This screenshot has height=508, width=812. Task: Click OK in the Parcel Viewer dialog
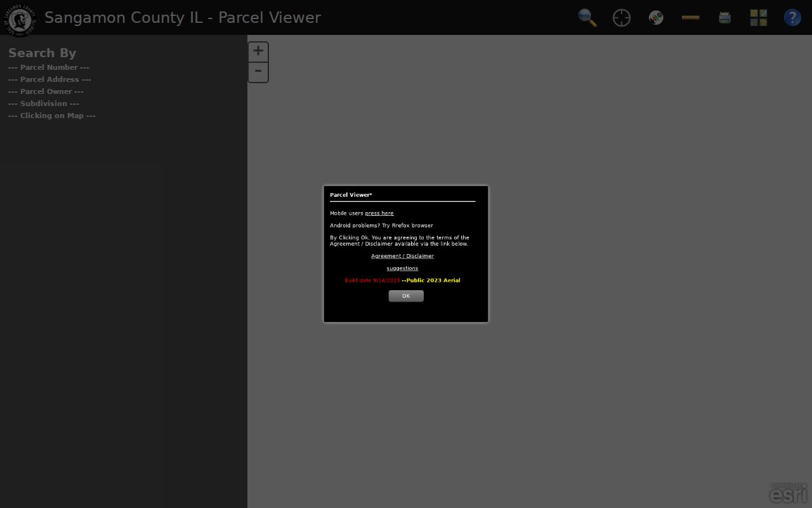click(406, 296)
